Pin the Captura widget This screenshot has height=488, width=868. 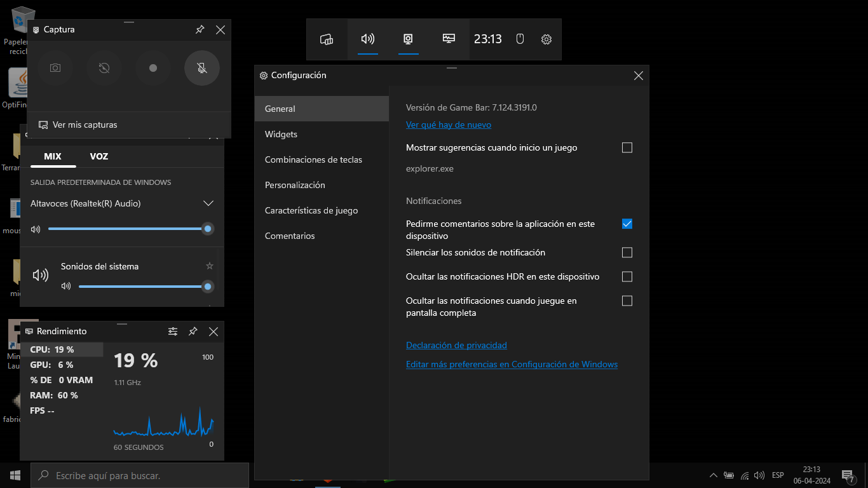click(x=200, y=29)
